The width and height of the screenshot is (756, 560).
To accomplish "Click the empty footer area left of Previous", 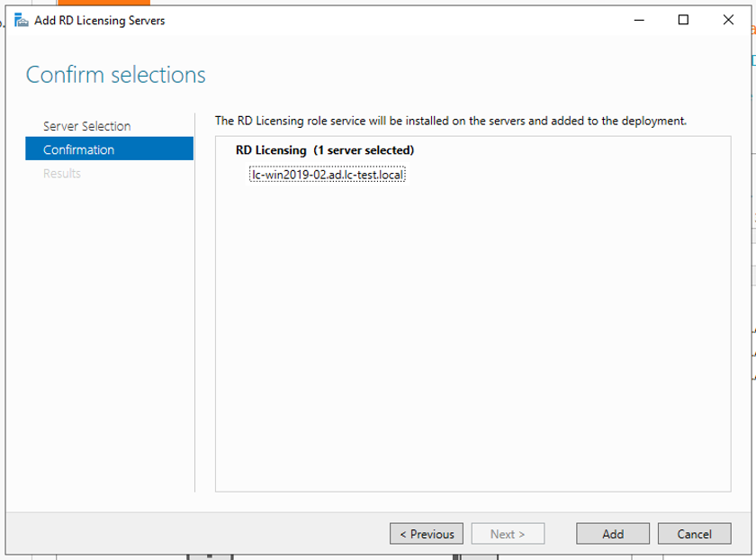I will pos(198,534).
